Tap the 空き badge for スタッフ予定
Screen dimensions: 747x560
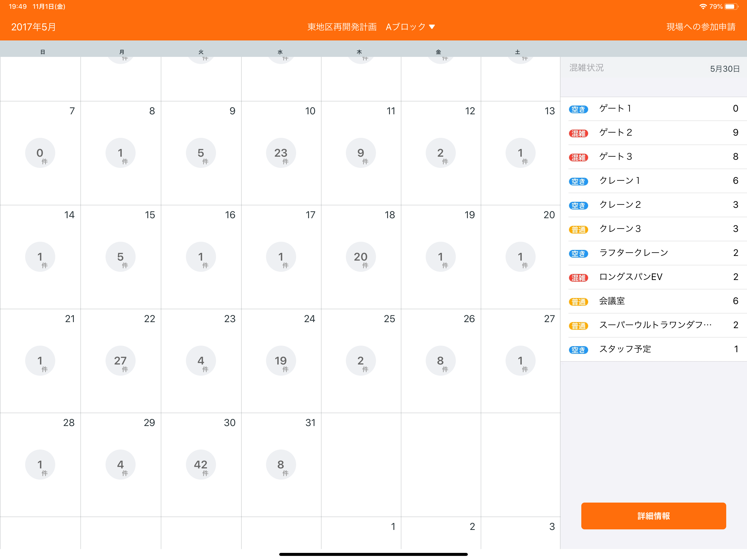tap(579, 350)
